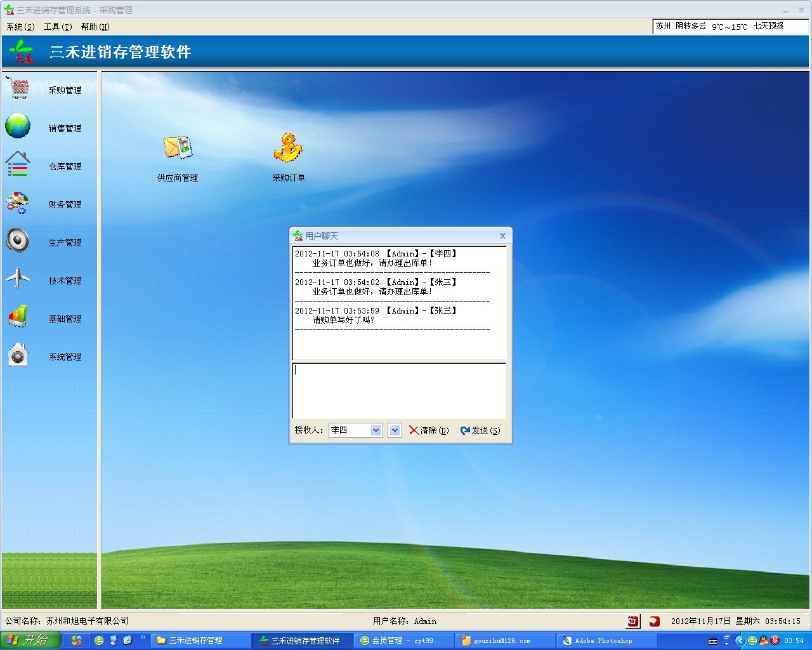The width and height of the screenshot is (812, 650).
Task: Click the 三禾 logo in the header banner
Action: tap(22, 51)
